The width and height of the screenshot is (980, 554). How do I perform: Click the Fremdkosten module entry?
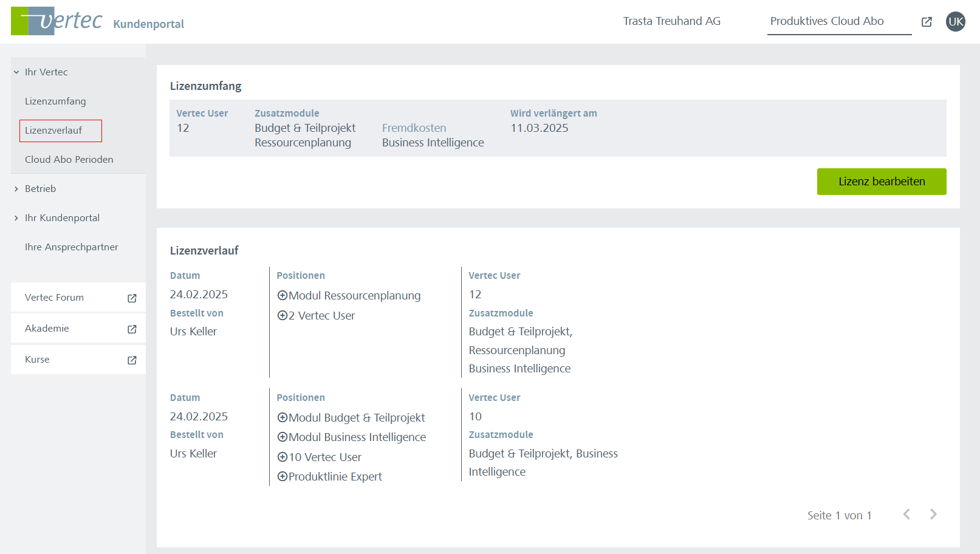[x=414, y=128]
